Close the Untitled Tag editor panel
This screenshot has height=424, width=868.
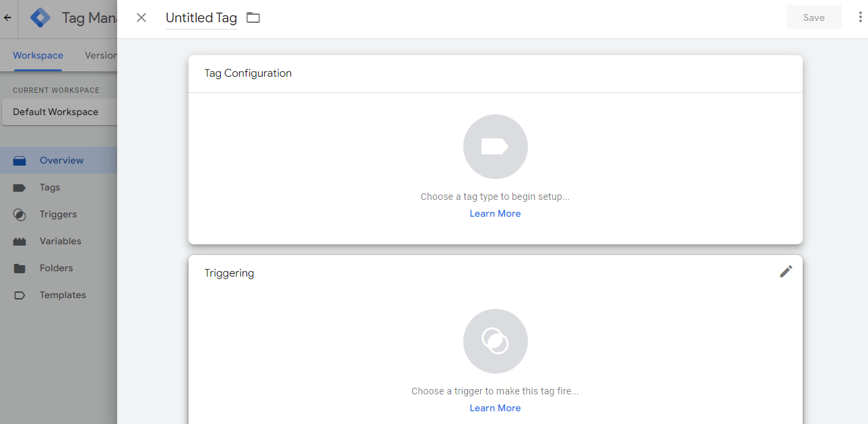[141, 17]
